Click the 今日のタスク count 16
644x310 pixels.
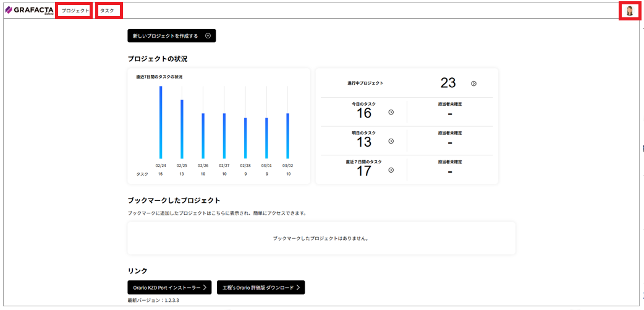pos(364,113)
